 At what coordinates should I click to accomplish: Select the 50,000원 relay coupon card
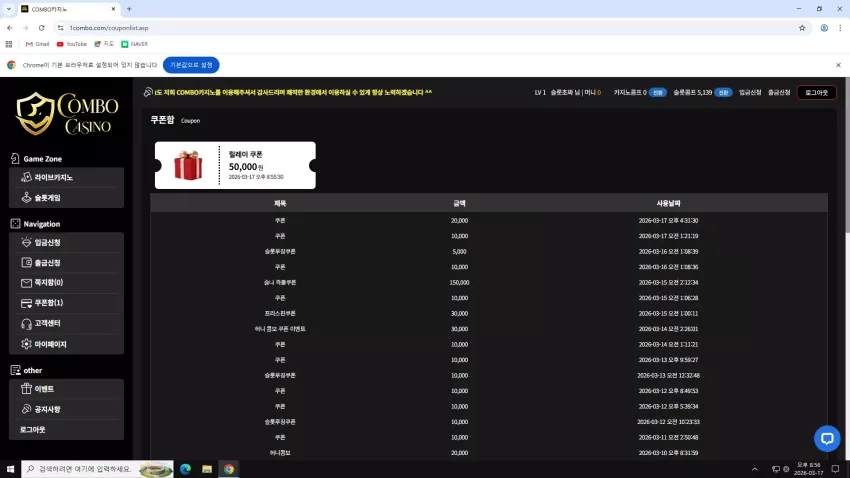tap(235, 165)
